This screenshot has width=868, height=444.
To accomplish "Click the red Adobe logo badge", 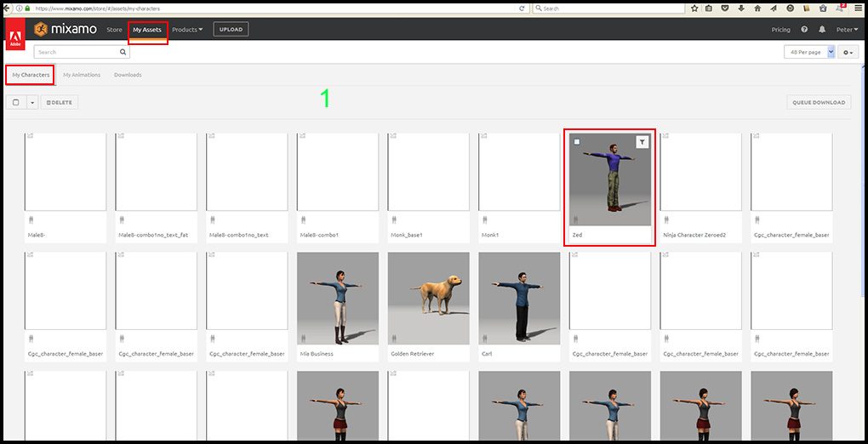I will pos(15,36).
